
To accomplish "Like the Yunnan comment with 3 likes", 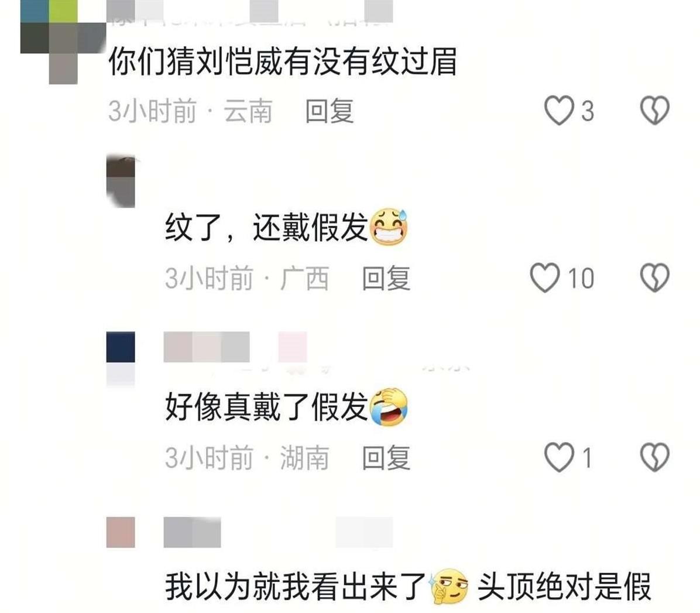I will point(559,110).
